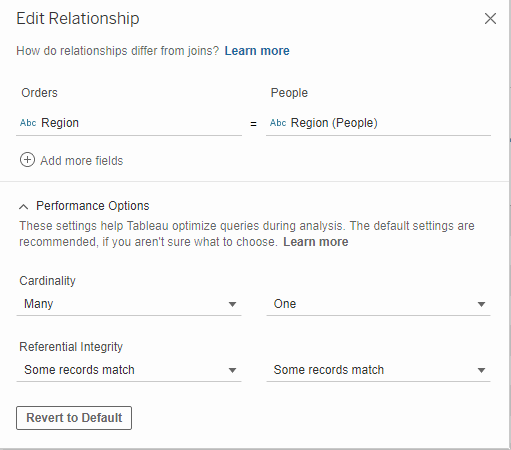
Task: Click the plus circle icon for adding fields
Action: 27,160
